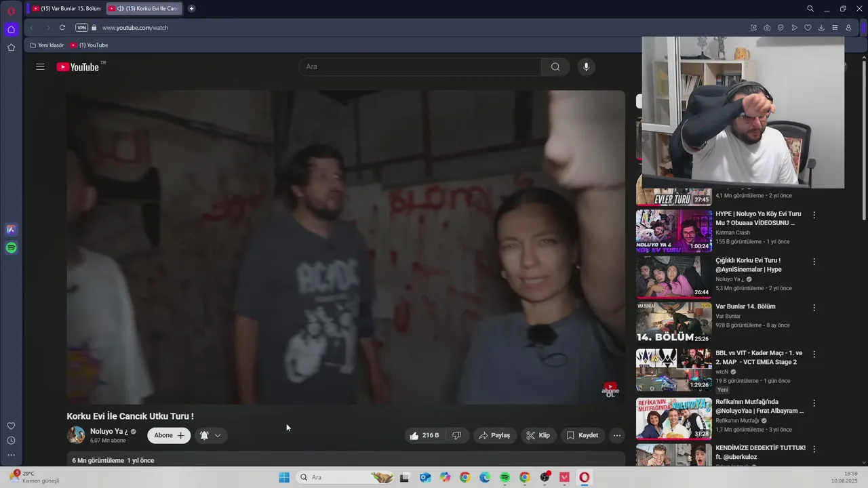Open Refika'nın Mutfağı'nda 31:28 thumbnail
The width and height of the screenshot is (868, 488).
tap(673, 418)
